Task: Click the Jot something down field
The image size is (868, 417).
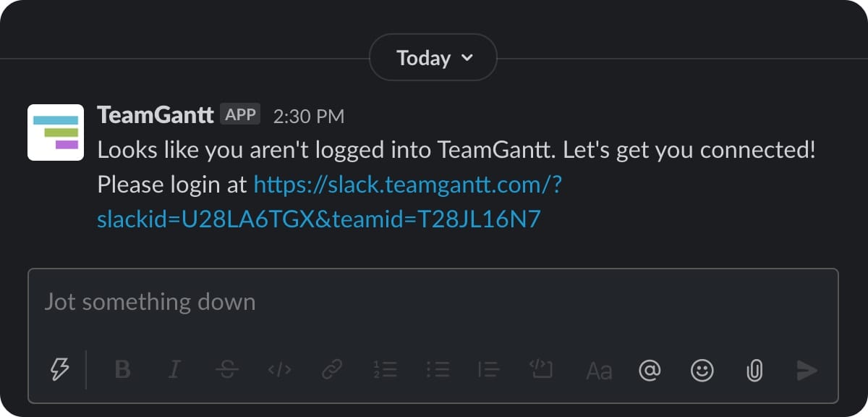Action: [433, 301]
